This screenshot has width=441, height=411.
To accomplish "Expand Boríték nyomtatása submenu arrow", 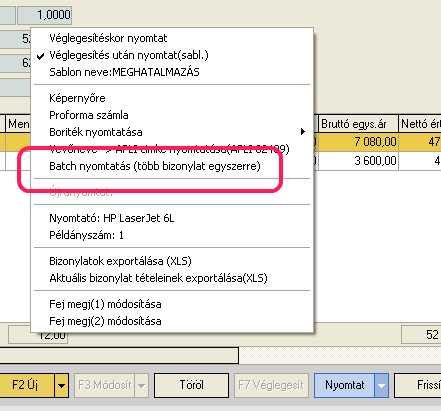I will tap(303, 132).
